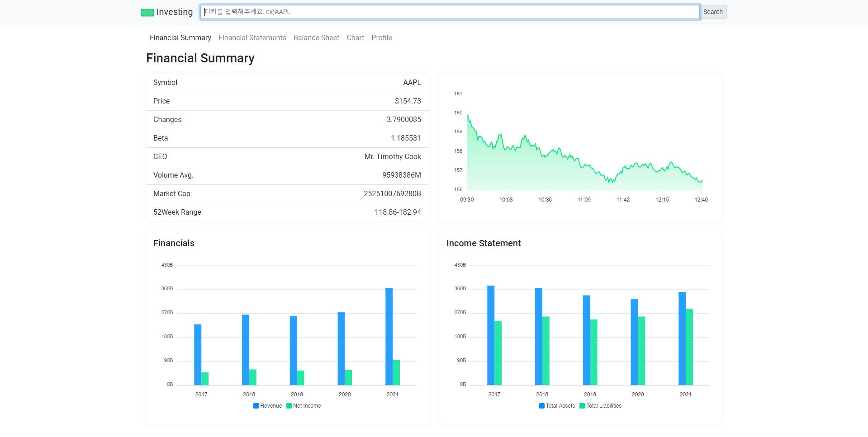Open the Financial Statements page

tap(252, 38)
